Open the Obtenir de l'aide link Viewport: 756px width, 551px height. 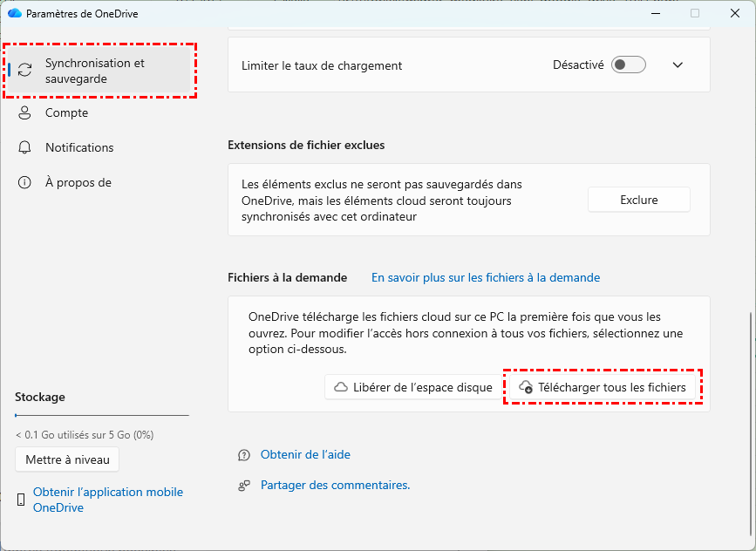coord(305,454)
